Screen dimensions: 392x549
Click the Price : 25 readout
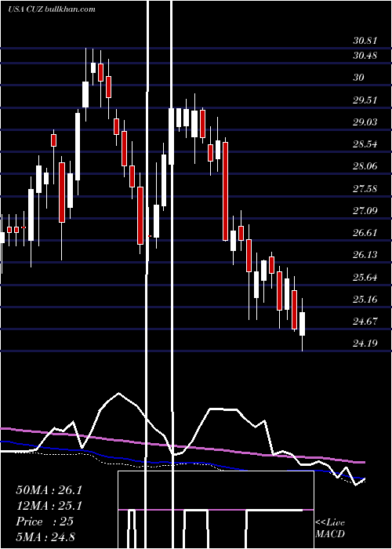click(x=45, y=522)
